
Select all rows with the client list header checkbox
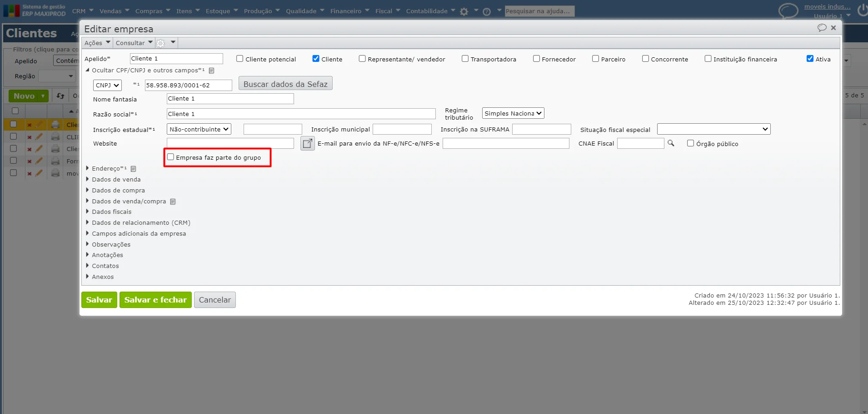pyautogui.click(x=15, y=111)
